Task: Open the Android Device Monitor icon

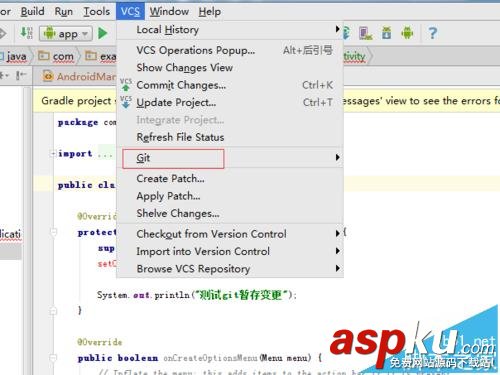Action: pyautogui.click(x=407, y=33)
